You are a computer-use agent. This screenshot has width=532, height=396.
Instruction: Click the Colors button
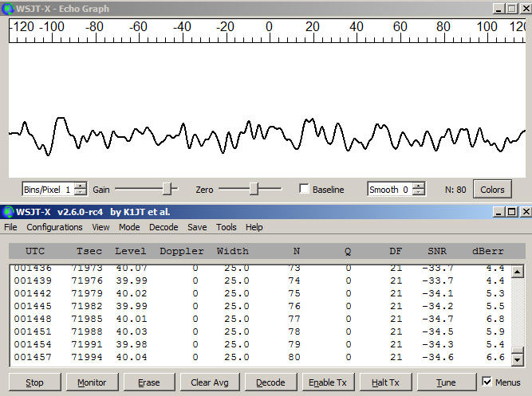point(492,189)
